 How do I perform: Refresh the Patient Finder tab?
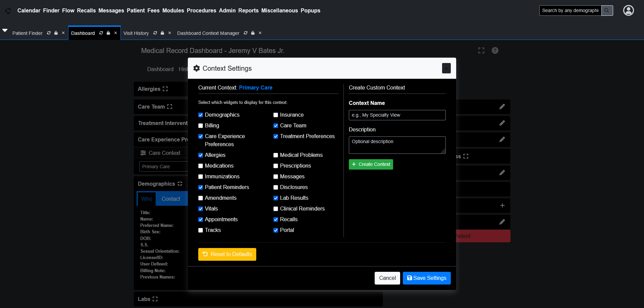[x=49, y=33]
